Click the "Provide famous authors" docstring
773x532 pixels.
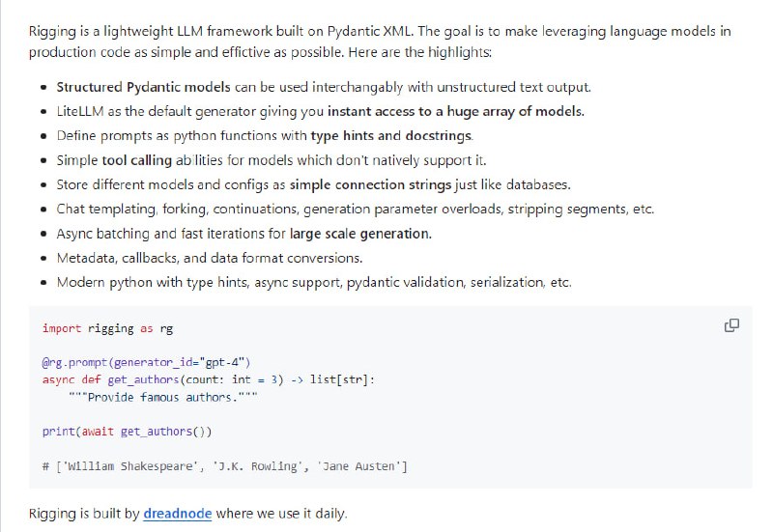[162, 397]
